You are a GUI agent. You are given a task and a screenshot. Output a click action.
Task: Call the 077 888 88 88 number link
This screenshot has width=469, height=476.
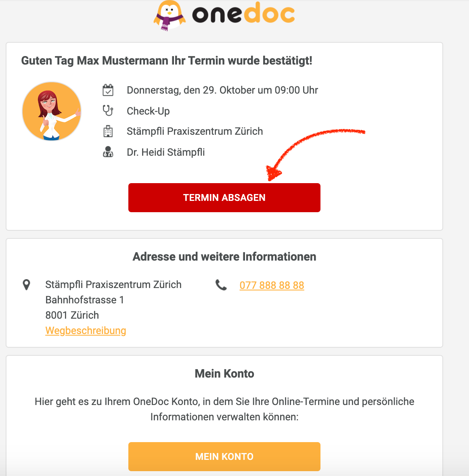point(272,285)
